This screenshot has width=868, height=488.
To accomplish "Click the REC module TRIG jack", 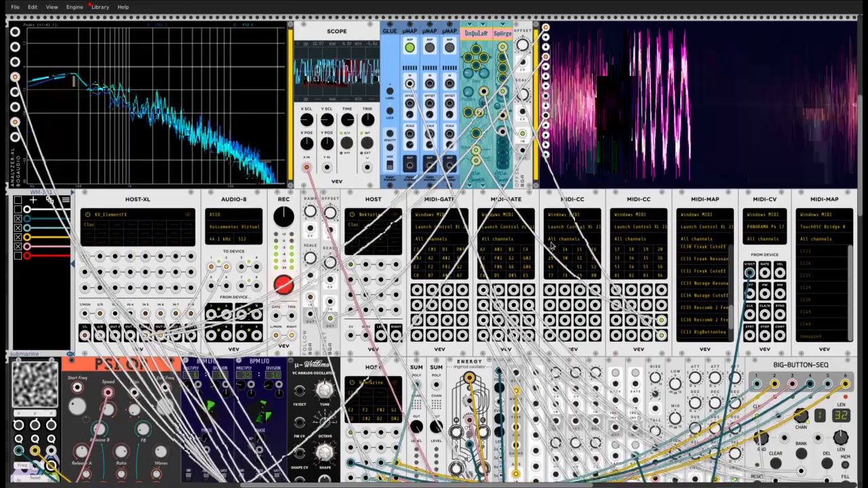I will click(x=292, y=316).
